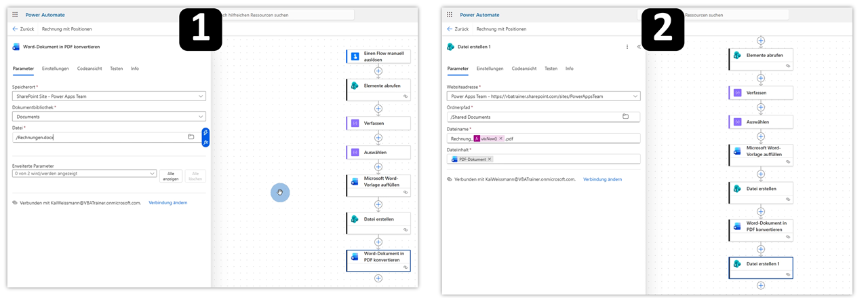Add step between Verfassen and Auswählen, left screenshot
This screenshot has width=868, height=298.
click(x=378, y=138)
